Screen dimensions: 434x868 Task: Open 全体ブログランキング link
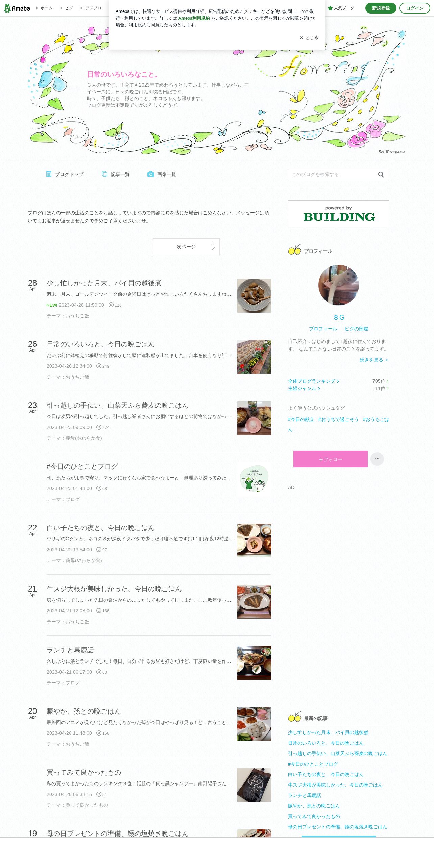[313, 381]
